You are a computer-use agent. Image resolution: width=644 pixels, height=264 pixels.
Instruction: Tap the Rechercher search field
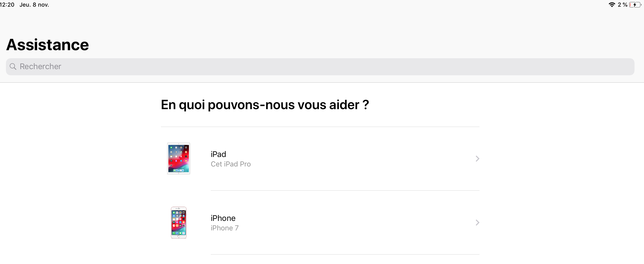pos(320,67)
